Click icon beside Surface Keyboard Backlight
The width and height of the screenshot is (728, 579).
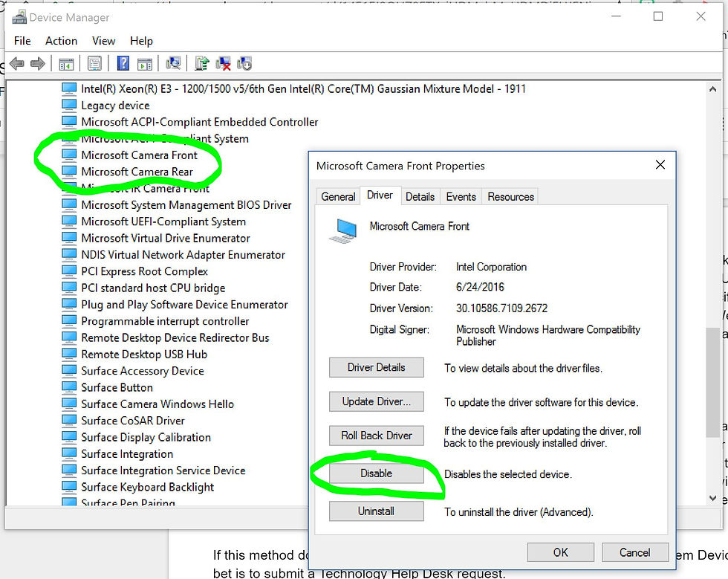coord(69,487)
